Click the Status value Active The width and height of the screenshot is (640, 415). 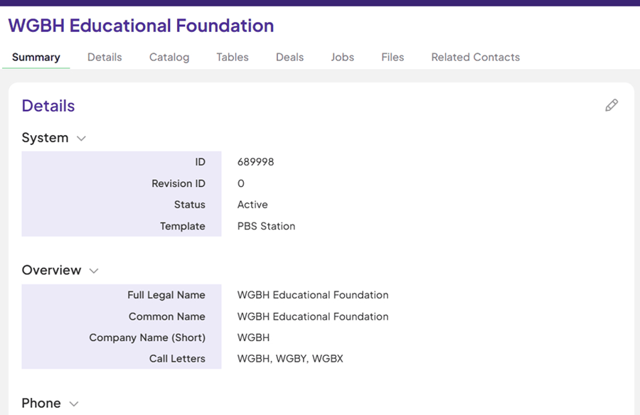[x=252, y=204]
